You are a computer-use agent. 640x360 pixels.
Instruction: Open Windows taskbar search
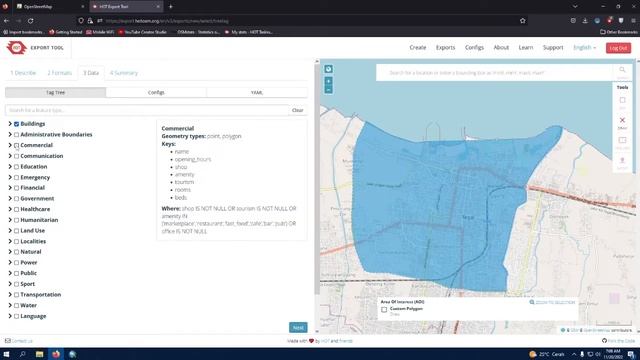[22, 354]
